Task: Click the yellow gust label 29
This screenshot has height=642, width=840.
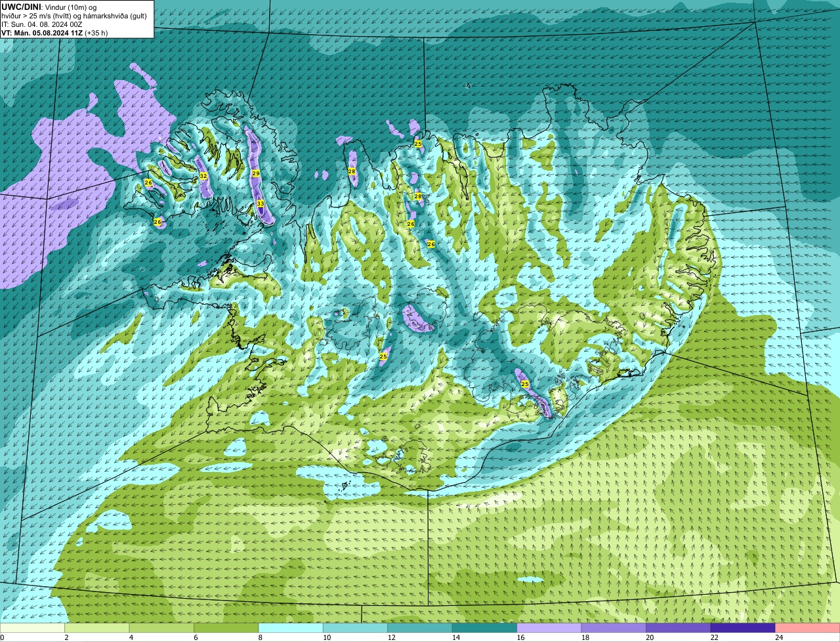Action: tap(256, 173)
